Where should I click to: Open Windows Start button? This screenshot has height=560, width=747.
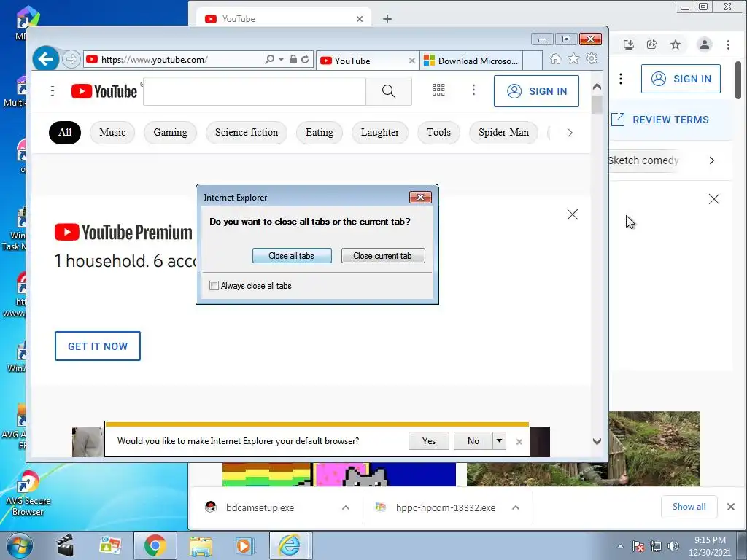(20, 546)
